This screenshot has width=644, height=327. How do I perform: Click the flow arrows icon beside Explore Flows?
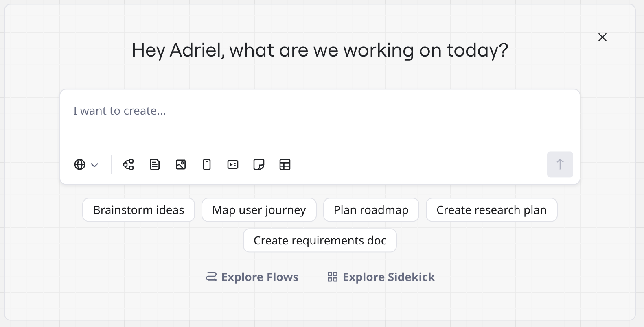[211, 277]
